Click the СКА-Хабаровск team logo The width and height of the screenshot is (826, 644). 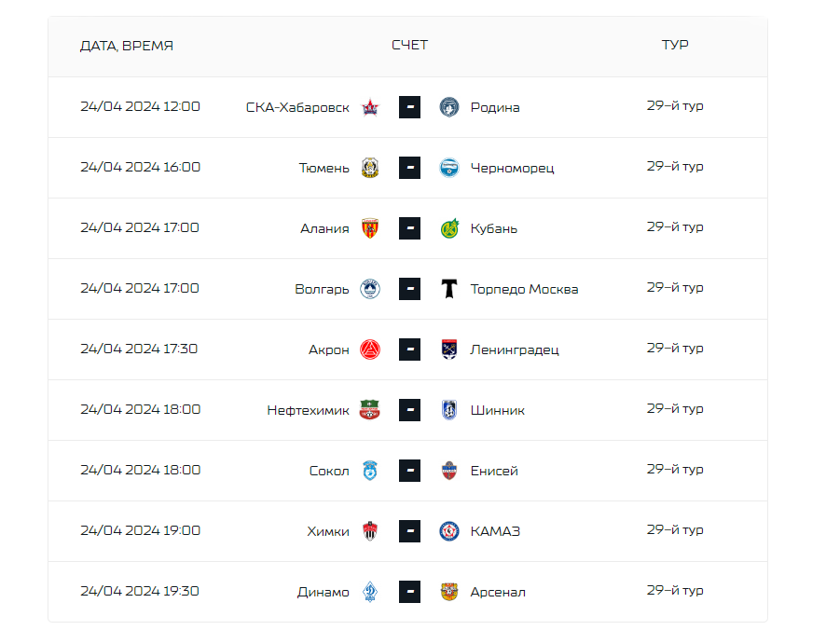[370, 107]
